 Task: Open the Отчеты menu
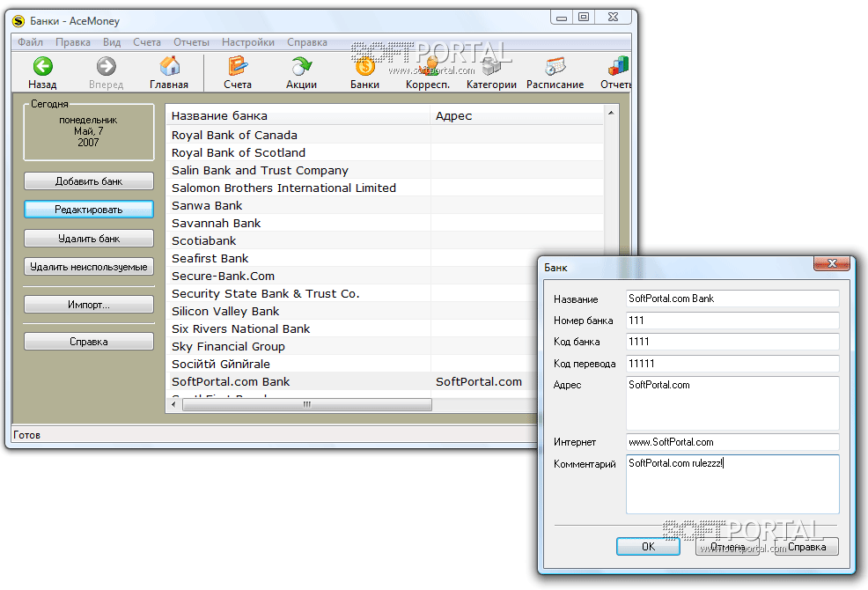(192, 42)
